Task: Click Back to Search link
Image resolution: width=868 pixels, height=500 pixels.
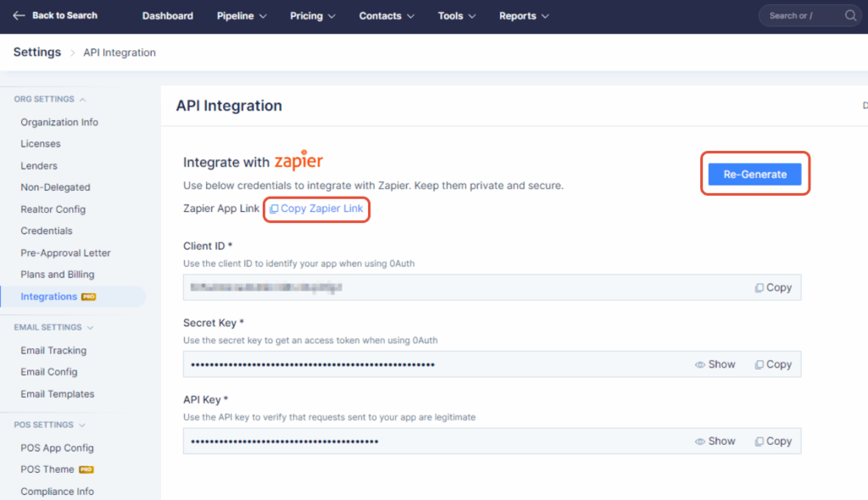Action: pyautogui.click(x=64, y=15)
